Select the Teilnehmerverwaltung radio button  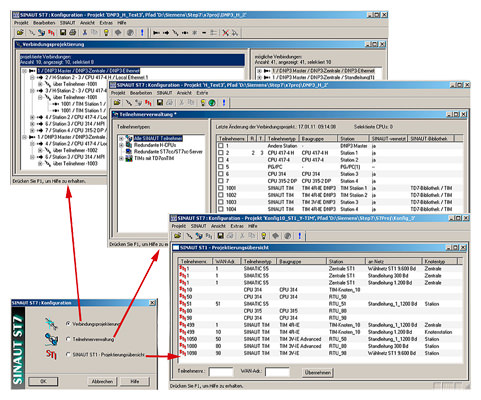point(68,339)
